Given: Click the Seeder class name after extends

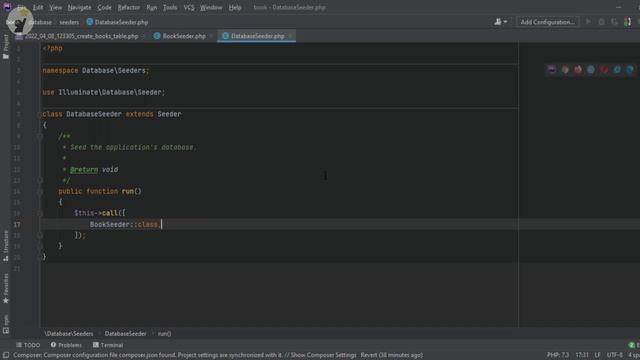Looking at the screenshot, I should coord(169,114).
